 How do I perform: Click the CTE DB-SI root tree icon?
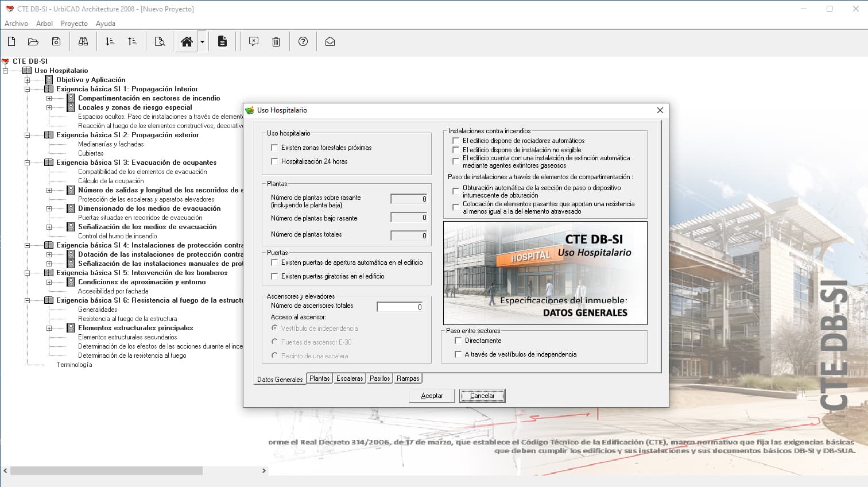pyautogui.click(x=6, y=61)
